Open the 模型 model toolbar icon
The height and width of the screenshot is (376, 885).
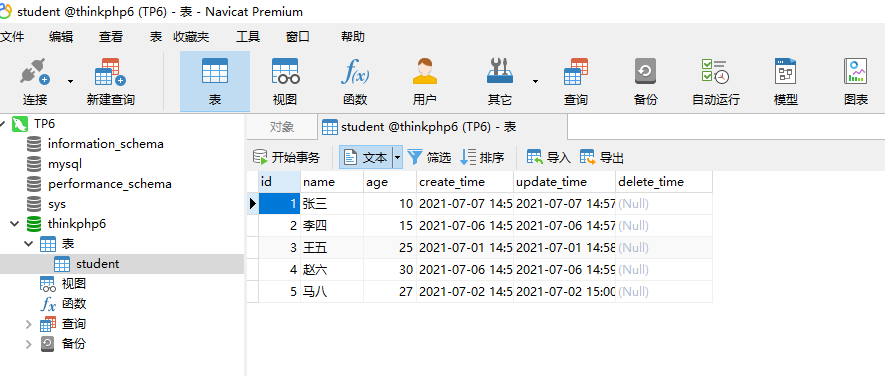(785, 82)
